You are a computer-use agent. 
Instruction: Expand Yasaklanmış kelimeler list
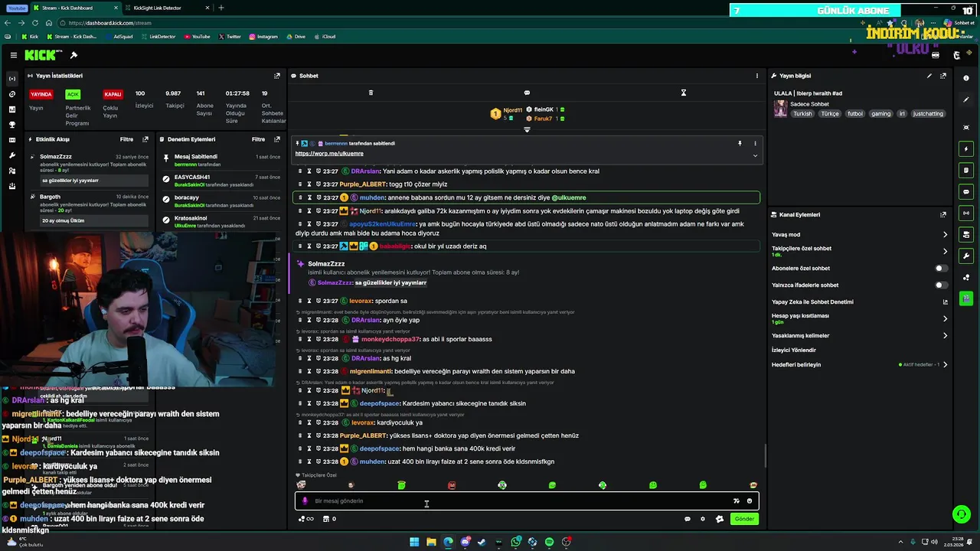(x=945, y=335)
